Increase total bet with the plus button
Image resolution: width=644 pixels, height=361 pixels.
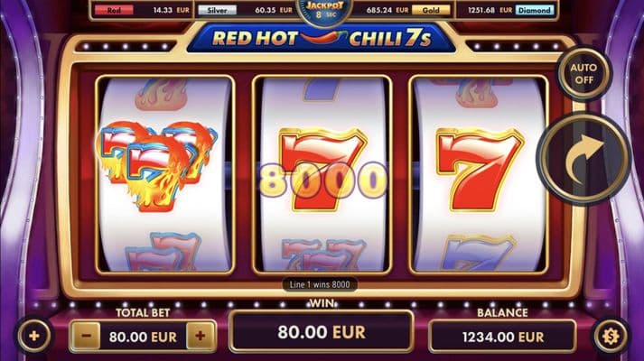tap(201, 336)
